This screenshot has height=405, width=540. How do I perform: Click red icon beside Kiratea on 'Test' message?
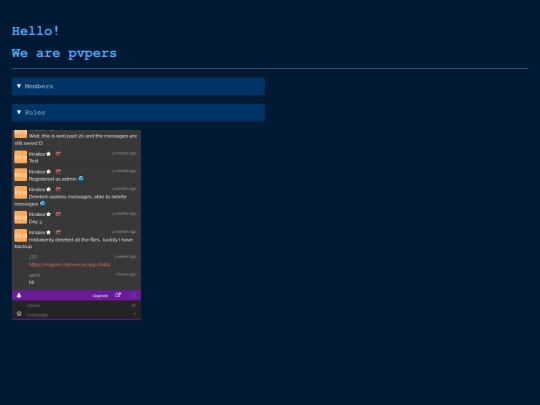pyautogui.click(x=58, y=154)
